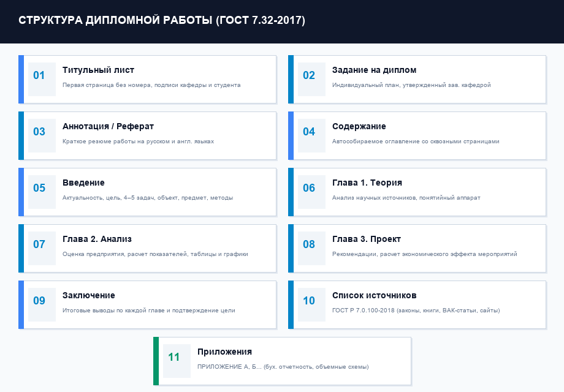Viewport: 564px width, 392px height.
Task: Click the 01 number badge
Action: click(x=42, y=80)
